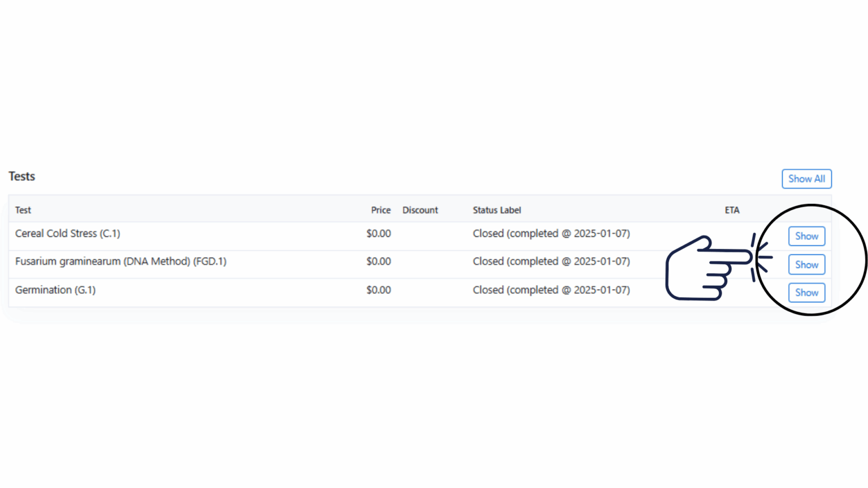The image size is (868, 488).
Task: Show the Fusarium graminearum test details
Action: [806, 264]
